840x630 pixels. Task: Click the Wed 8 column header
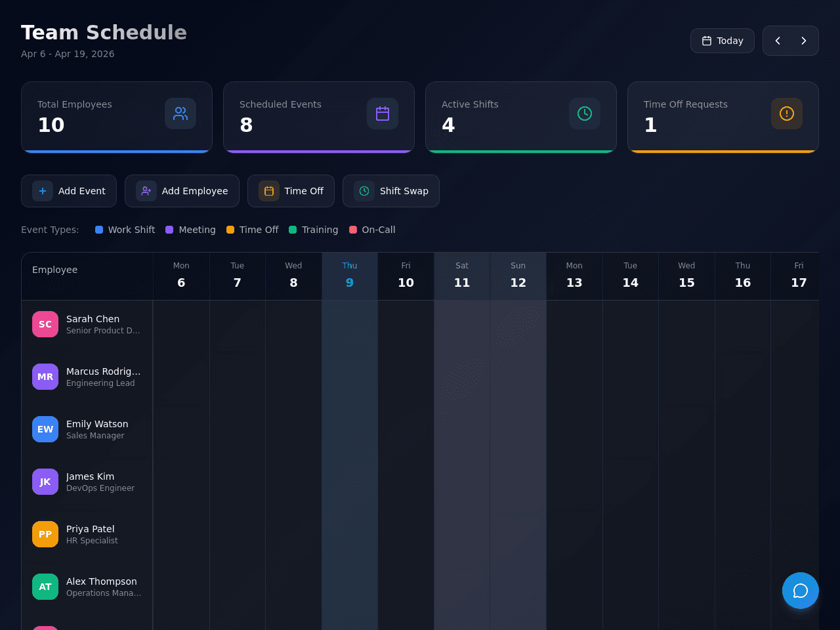(293, 276)
